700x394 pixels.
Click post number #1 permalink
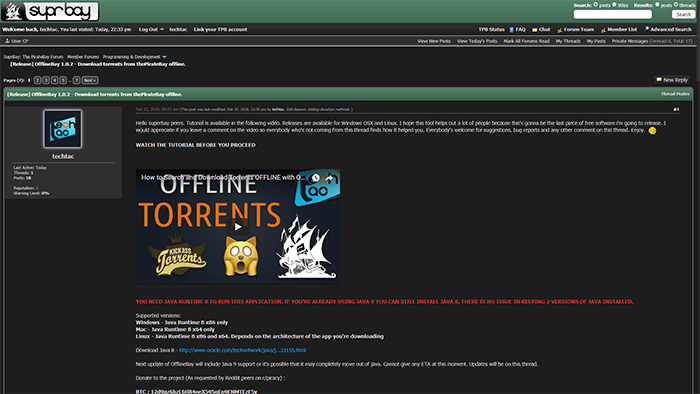pos(676,109)
